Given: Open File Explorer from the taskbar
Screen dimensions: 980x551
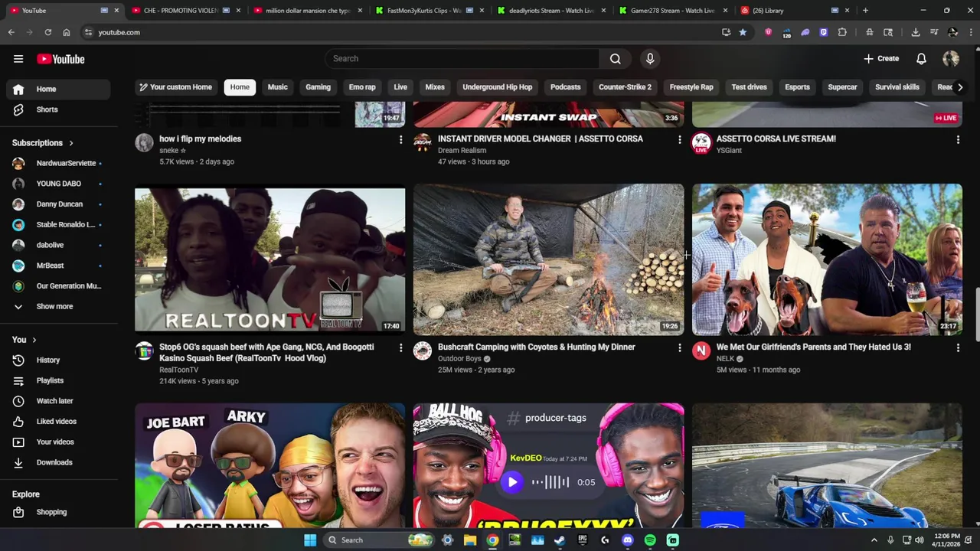Looking at the screenshot, I should point(470,540).
